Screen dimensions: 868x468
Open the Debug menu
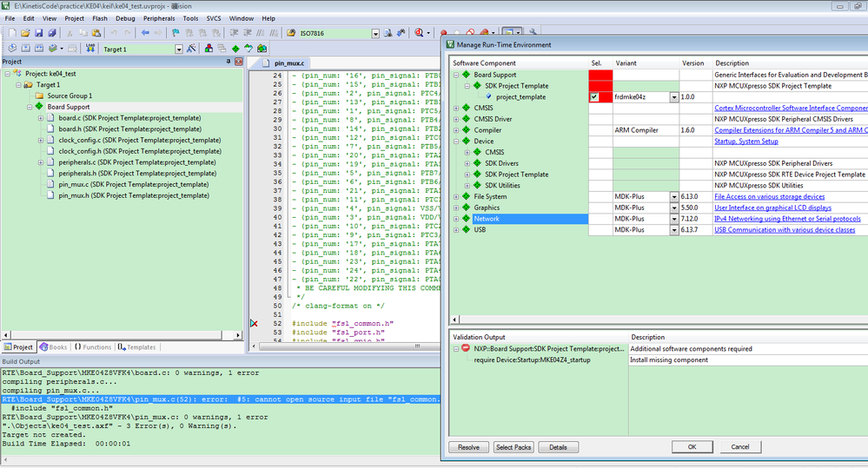click(x=125, y=18)
